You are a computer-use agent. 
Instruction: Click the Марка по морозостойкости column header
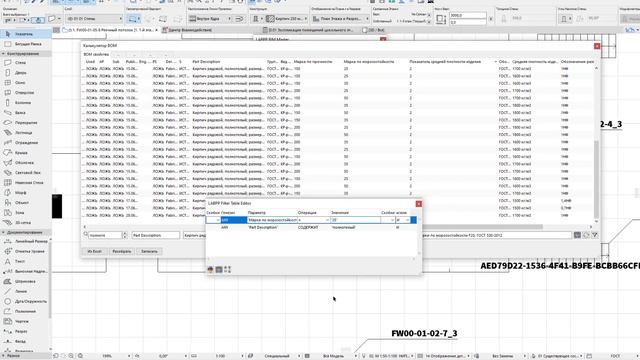369,62
